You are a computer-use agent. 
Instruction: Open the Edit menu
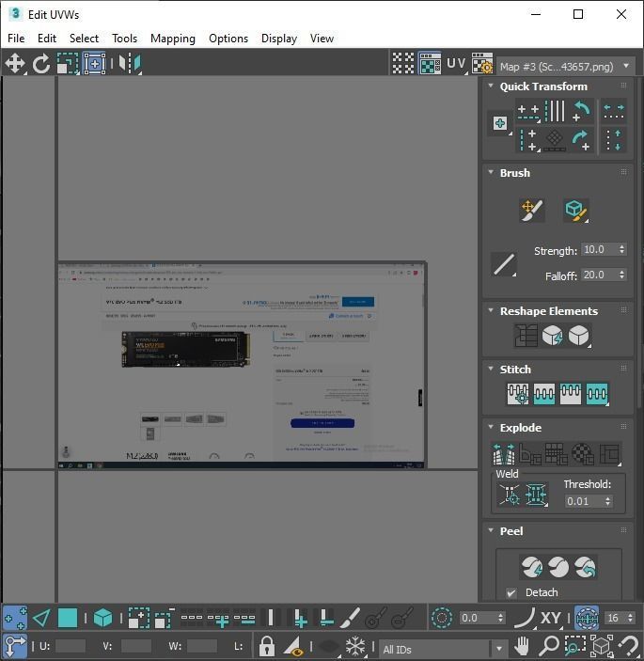[x=47, y=39]
